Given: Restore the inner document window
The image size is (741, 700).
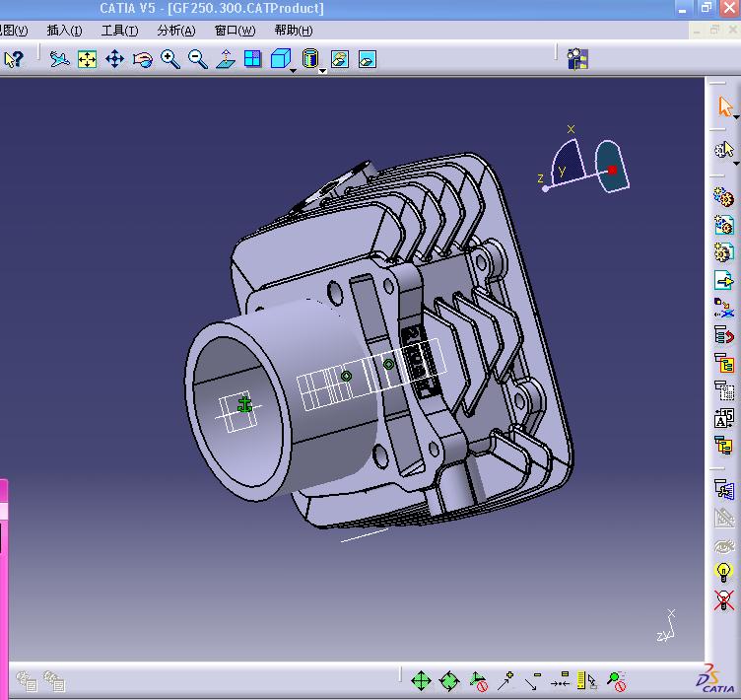Looking at the screenshot, I should pyautogui.click(x=714, y=30).
